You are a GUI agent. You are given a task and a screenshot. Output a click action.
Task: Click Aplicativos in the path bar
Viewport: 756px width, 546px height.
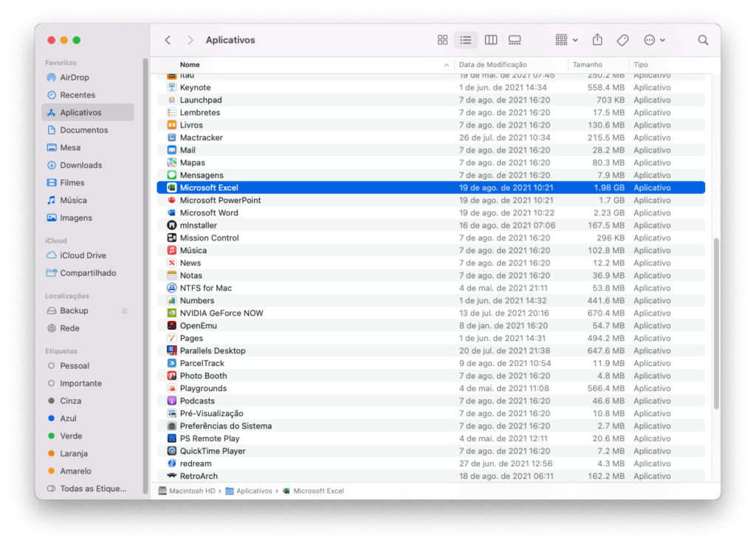point(250,491)
